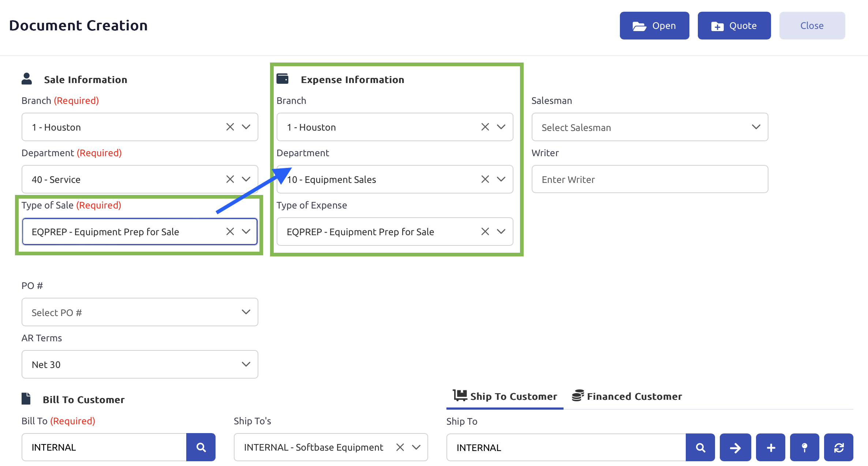Click Ship To search magnifier icon

click(700, 447)
